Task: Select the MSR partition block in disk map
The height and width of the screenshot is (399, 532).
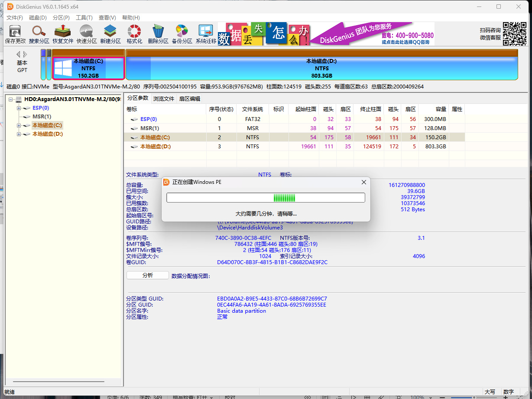Action: coord(49,65)
